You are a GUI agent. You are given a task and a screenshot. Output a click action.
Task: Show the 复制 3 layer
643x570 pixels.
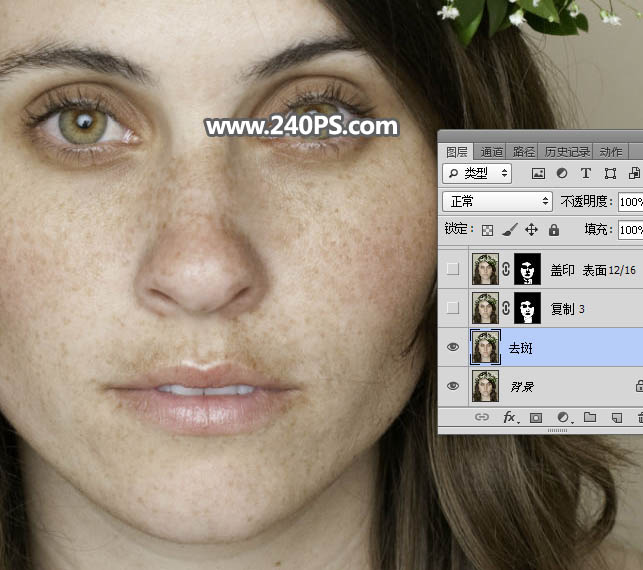(453, 308)
